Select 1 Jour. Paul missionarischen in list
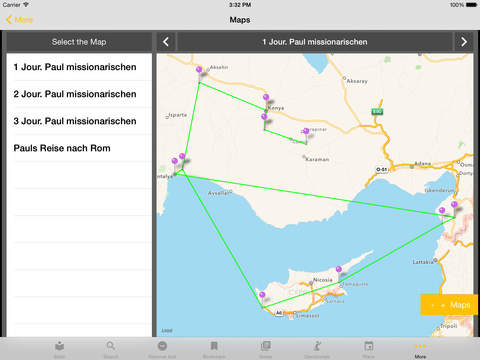The width and height of the screenshot is (480, 360). click(79, 67)
